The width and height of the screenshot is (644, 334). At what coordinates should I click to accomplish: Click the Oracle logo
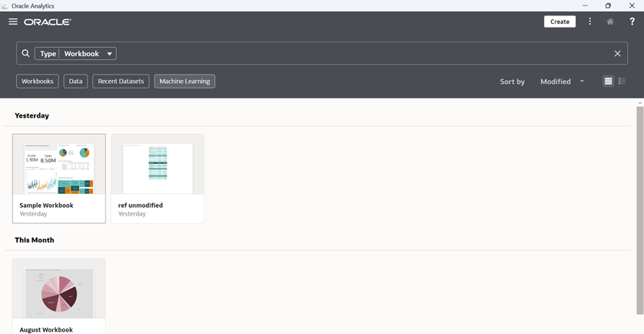tap(48, 22)
